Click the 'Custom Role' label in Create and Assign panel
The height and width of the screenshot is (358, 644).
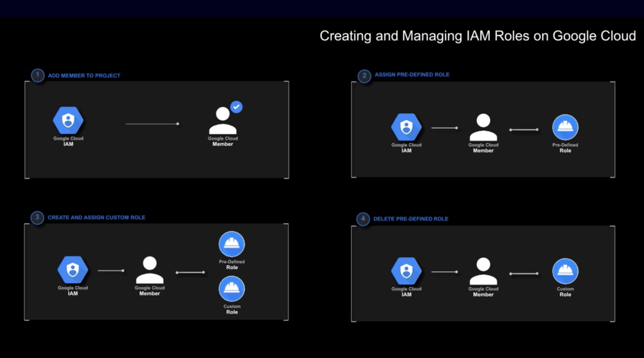tap(232, 309)
